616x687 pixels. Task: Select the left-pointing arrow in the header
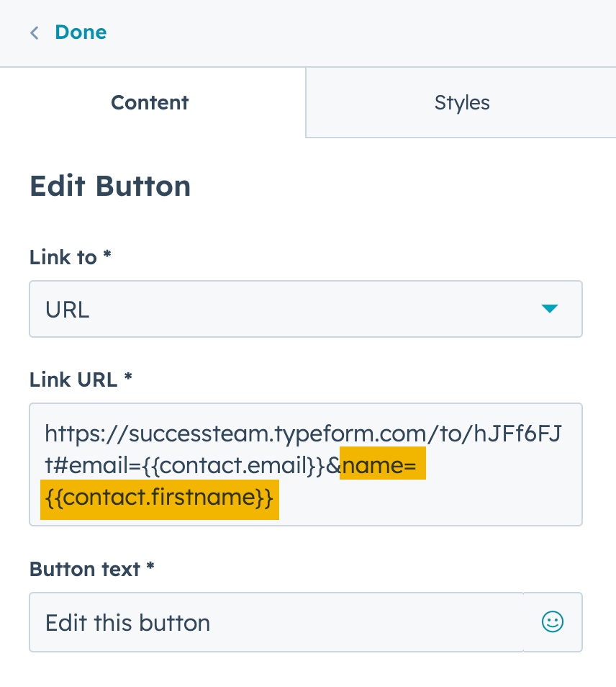coord(34,32)
